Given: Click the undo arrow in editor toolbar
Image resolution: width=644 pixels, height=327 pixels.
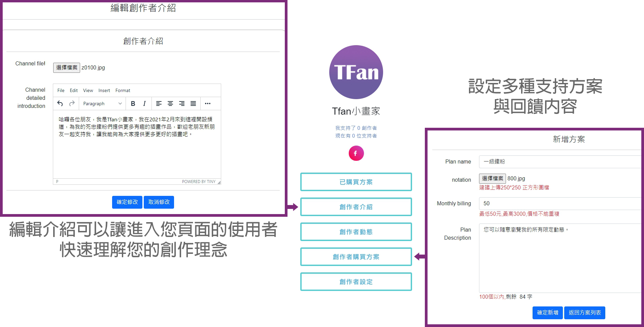Looking at the screenshot, I should [x=60, y=103].
